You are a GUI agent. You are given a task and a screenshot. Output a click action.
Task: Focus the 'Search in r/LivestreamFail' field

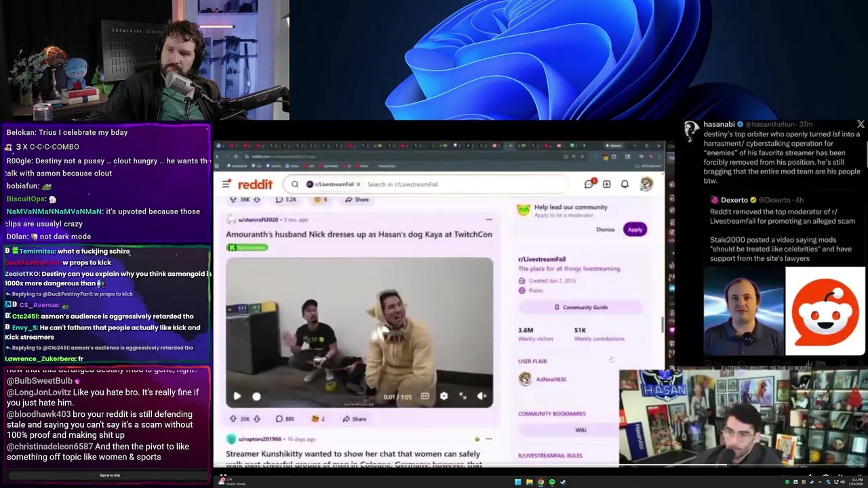tap(465, 184)
